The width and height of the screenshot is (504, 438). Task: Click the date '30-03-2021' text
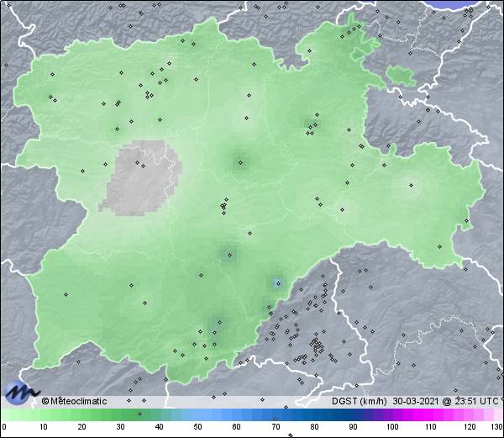[416, 401]
